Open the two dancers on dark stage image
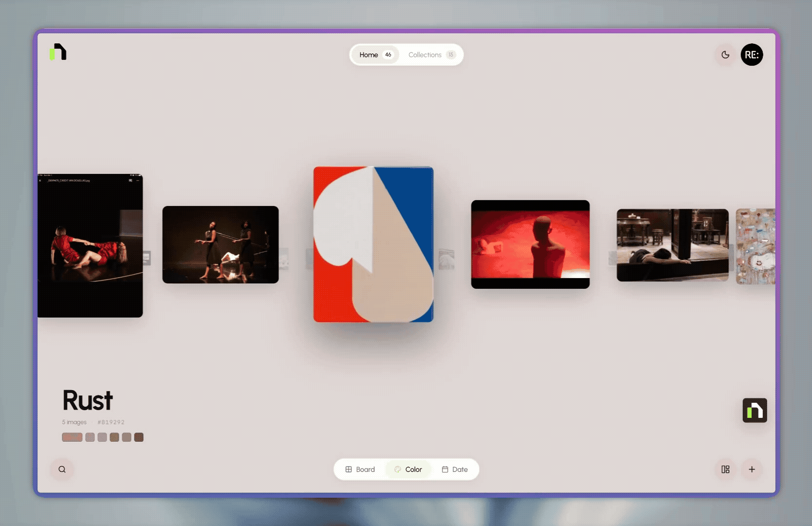Viewport: 812px width, 526px height. point(220,244)
